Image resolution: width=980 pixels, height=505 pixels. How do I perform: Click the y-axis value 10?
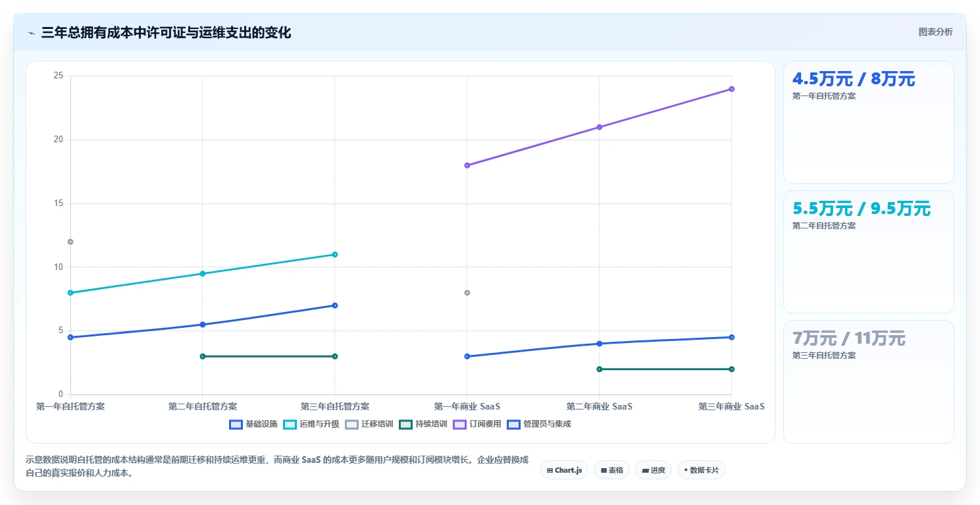(58, 267)
